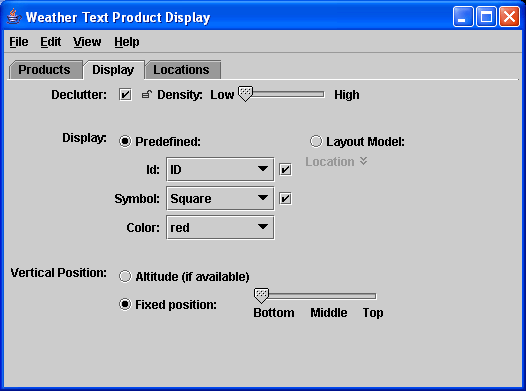Toggle the checkbox beside the Square dropdown
Viewport: 526px width, 391px height.
click(285, 199)
